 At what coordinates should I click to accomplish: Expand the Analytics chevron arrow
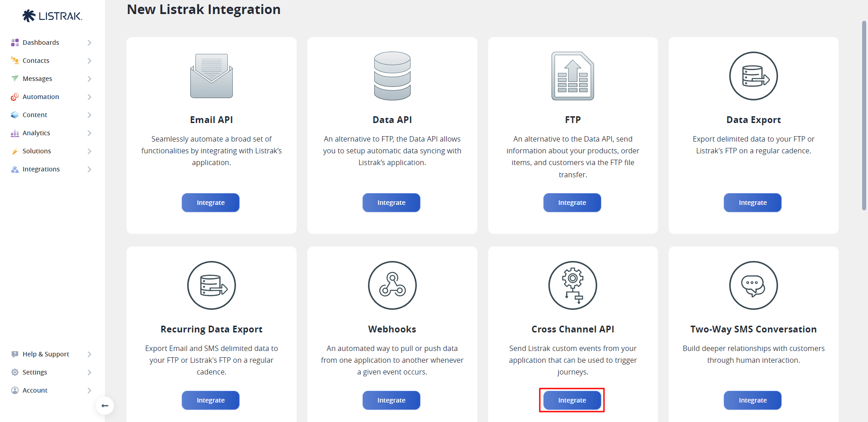89,133
